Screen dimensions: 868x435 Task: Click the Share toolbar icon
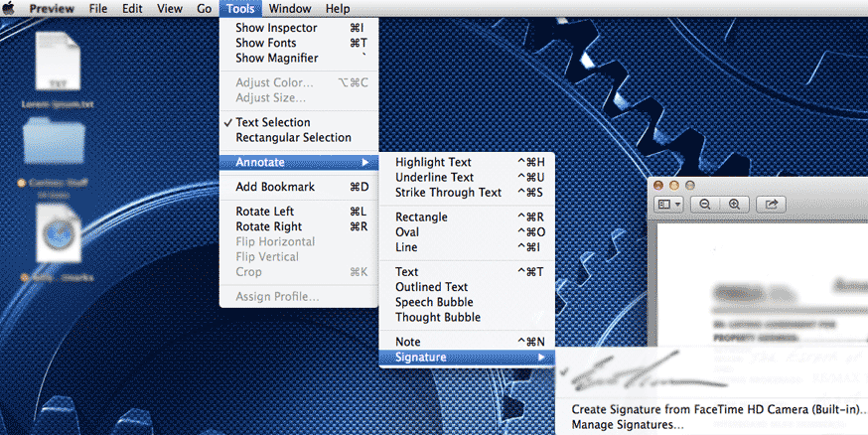770,204
